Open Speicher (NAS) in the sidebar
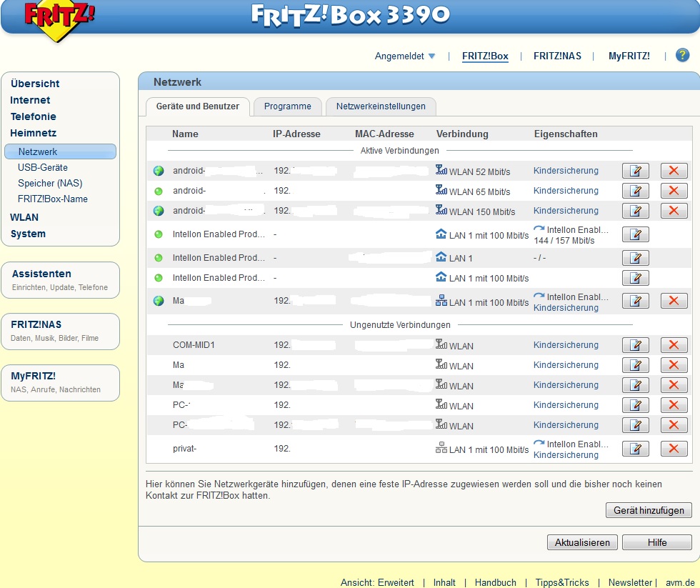The width and height of the screenshot is (700, 588). [50, 183]
